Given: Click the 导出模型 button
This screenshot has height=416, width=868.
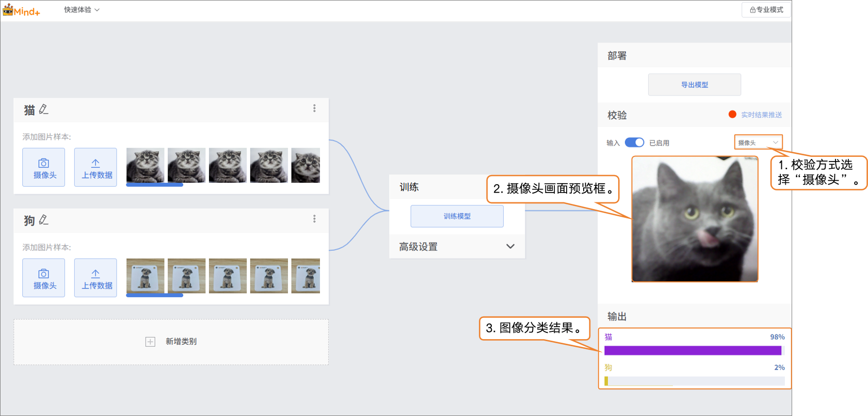Looking at the screenshot, I should (694, 85).
